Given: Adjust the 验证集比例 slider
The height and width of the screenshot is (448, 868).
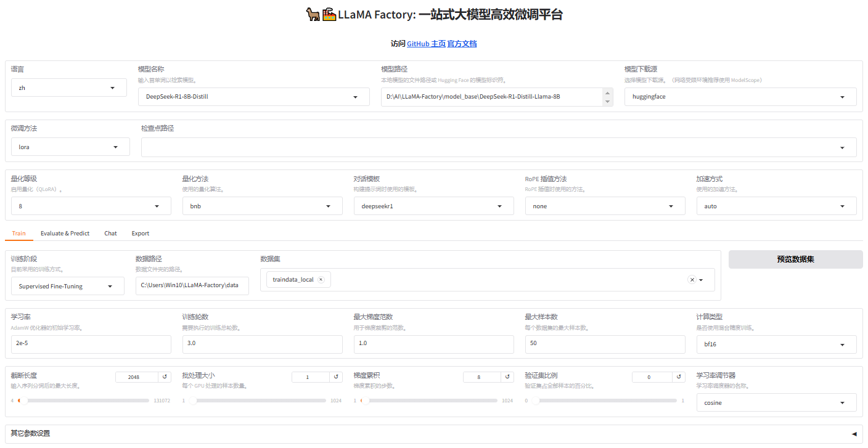Looking at the screenshot, I should [603, 401].
